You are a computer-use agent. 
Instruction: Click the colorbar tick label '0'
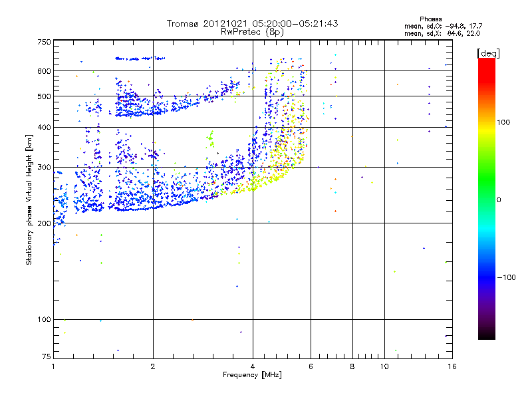click(x=499, y=200)
